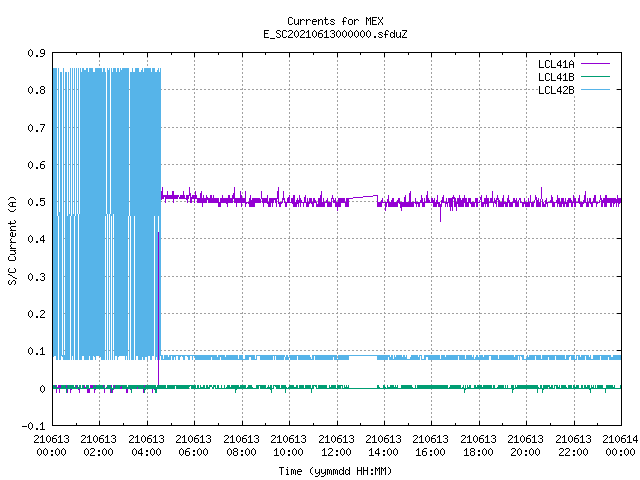
Task: Click the x-axis tick '210613 12:00'
Action: (337, 446)
